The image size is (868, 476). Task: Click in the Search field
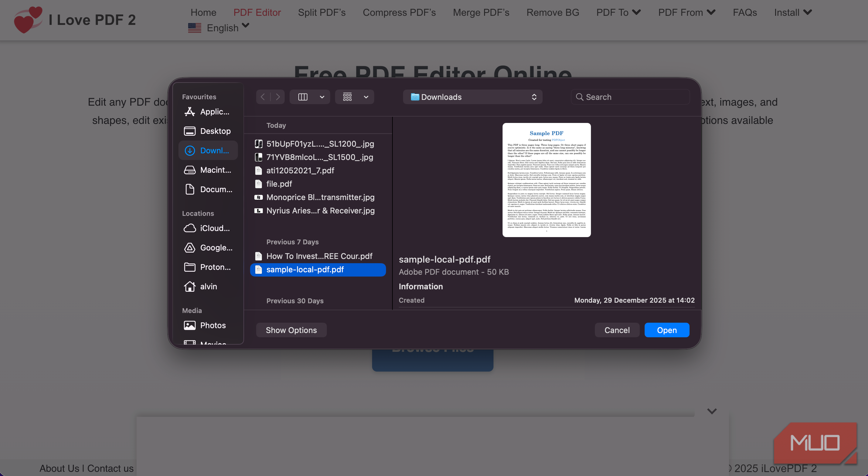pyautogui.click(x=630, y=97)
